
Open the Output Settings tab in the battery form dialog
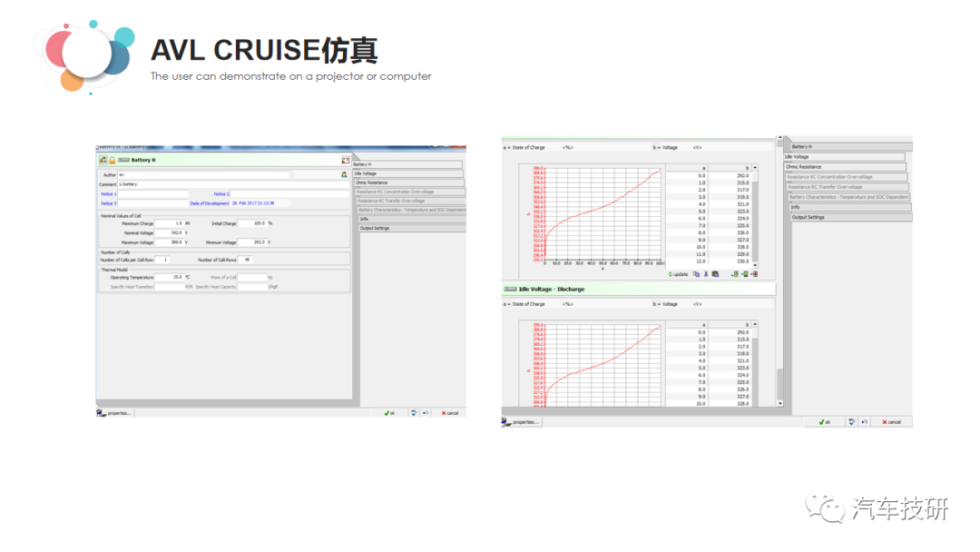(409, 228)
